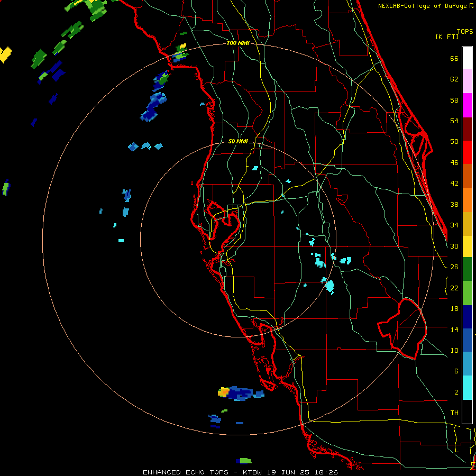The width and height of the screenshot is (476, 476).
Task: Click legend value "42"
Action: click(454, 184)
